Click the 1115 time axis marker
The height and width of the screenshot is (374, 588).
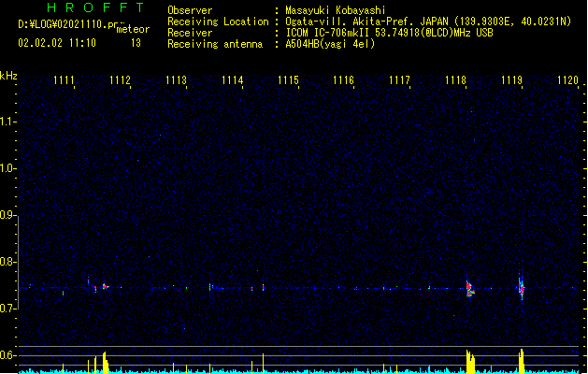tap(288, 80)
